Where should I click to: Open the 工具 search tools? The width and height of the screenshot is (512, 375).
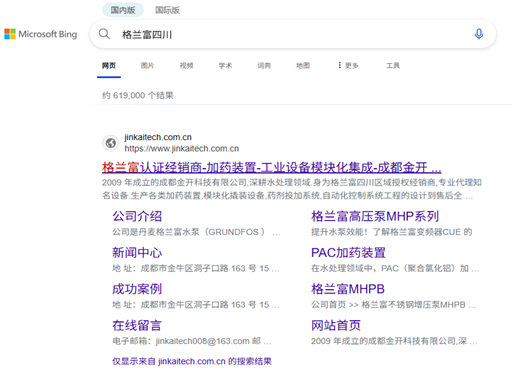[x=393, y=65]
